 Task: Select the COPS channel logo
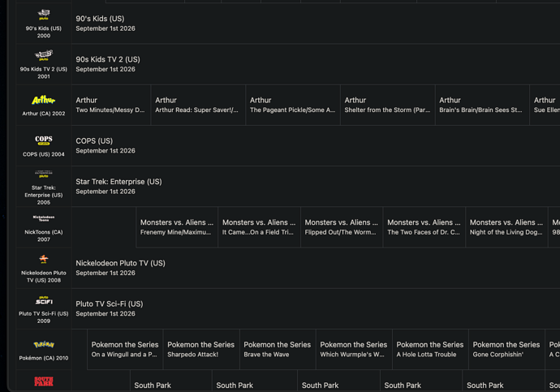(44, 140)
